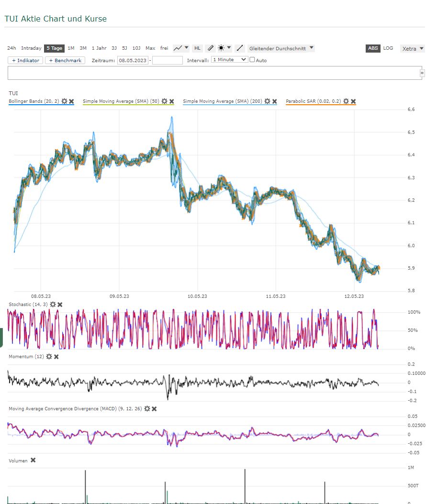Screen dimensions: 426x504
Task: Open Intervall 1 Minute combo box
Action: (229, 60)
